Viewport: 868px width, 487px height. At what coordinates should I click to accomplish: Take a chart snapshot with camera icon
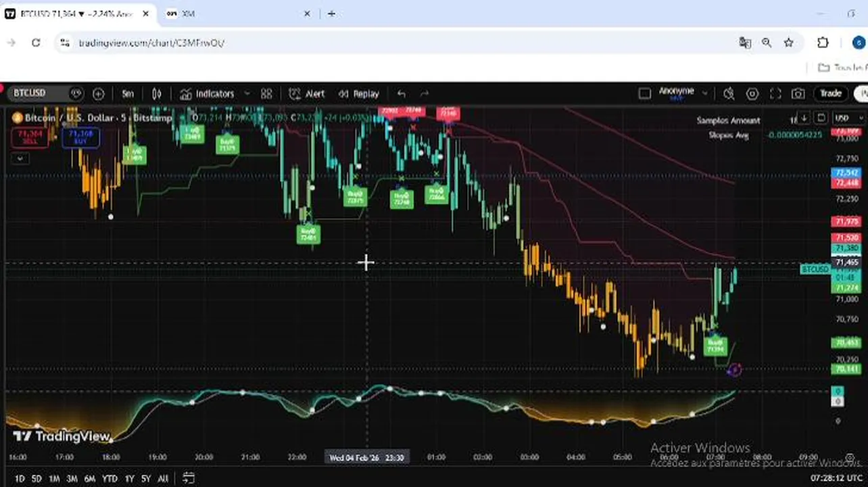(x=798, y=94)
